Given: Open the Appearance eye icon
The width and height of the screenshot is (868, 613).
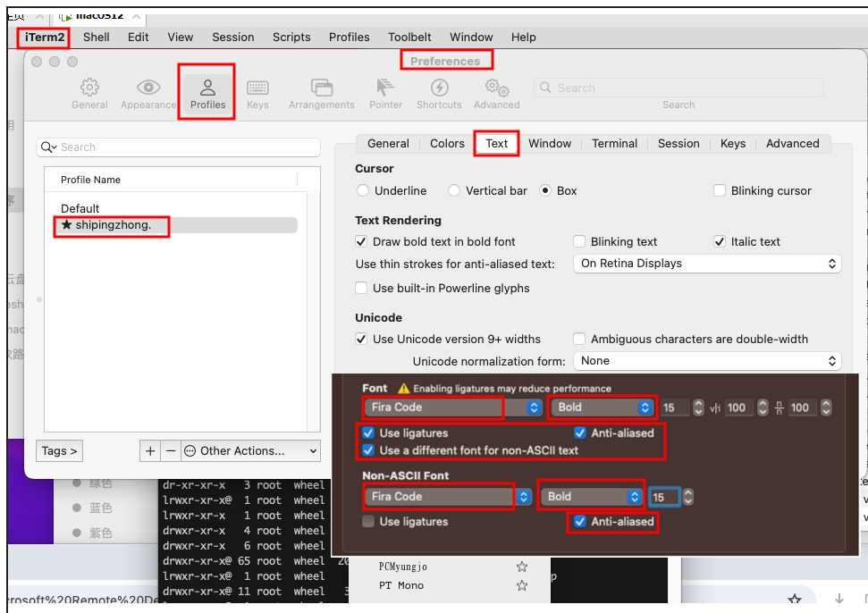Looking at the screenshot, I should (x=148, y=88).
